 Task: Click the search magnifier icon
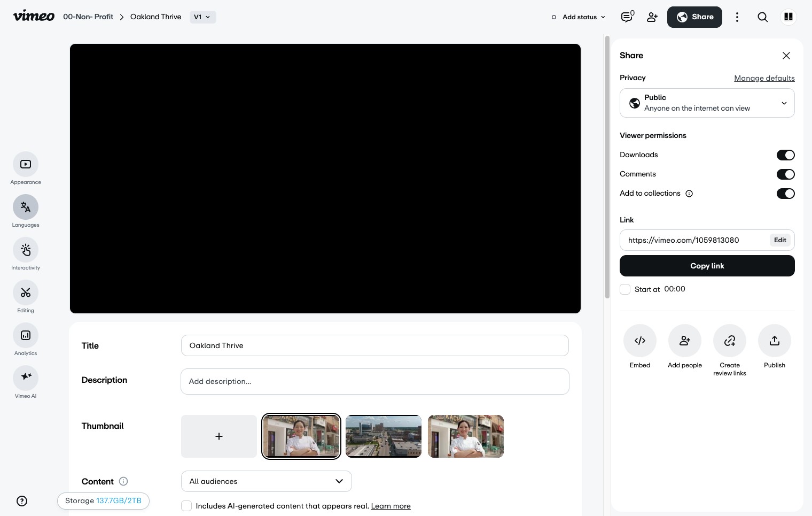763,17
